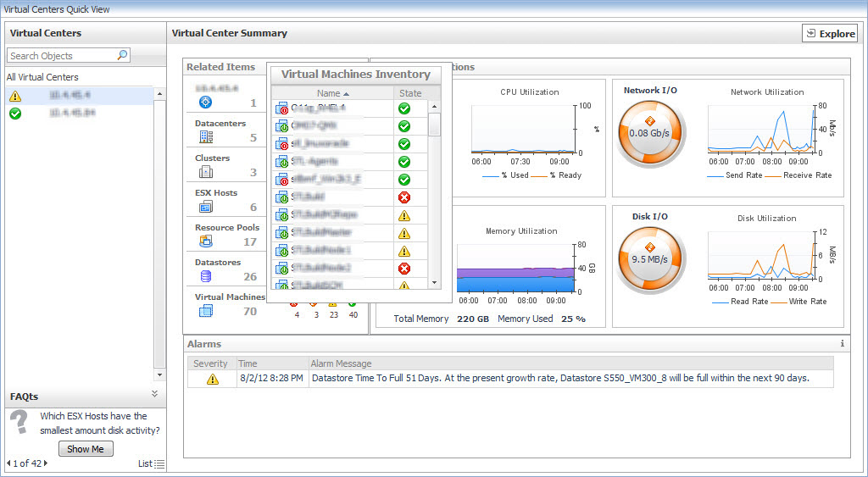This screenshot has height=477, width=868.
Task: Type in the Search Objects field
Action: tap(59, 55)
